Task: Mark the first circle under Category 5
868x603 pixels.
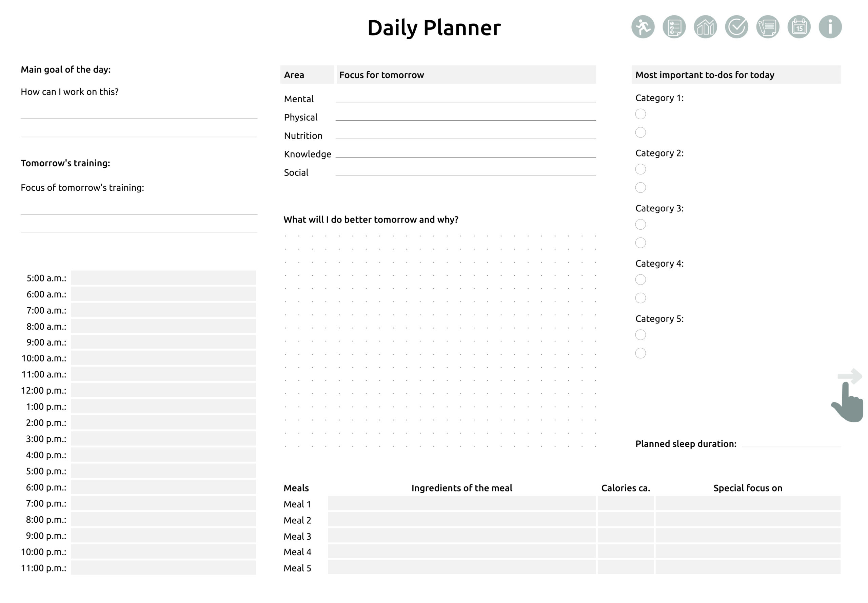Action: click(640, 335)
